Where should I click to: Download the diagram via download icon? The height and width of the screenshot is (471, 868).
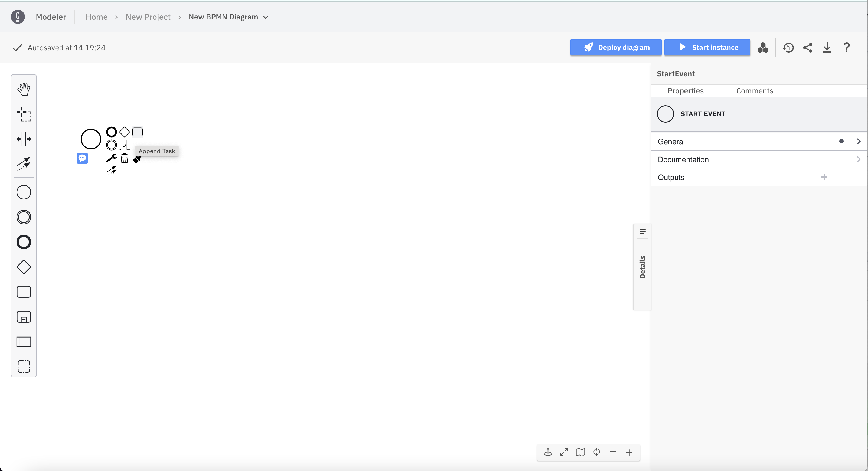click(827, 47)
